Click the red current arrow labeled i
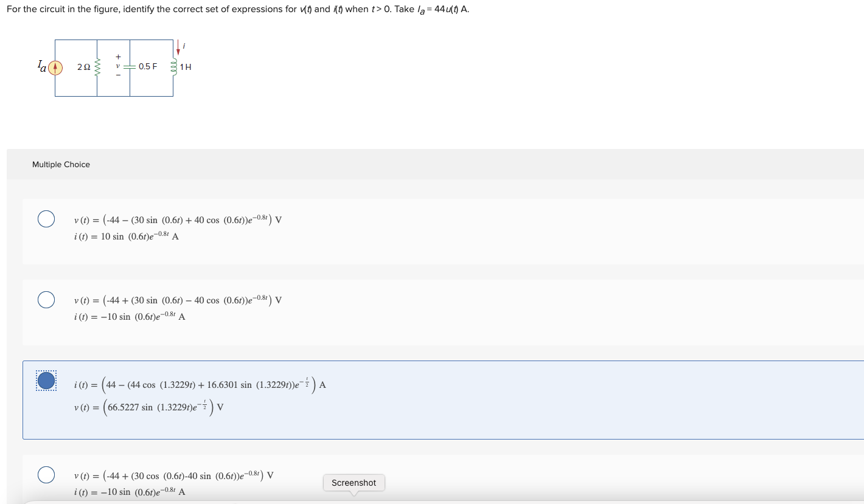 (178, 48)
